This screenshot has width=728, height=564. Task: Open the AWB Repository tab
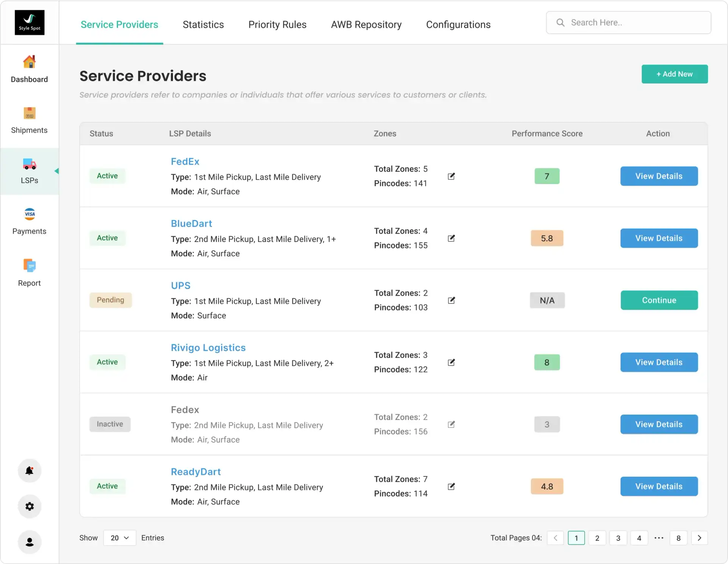(366, 25)
